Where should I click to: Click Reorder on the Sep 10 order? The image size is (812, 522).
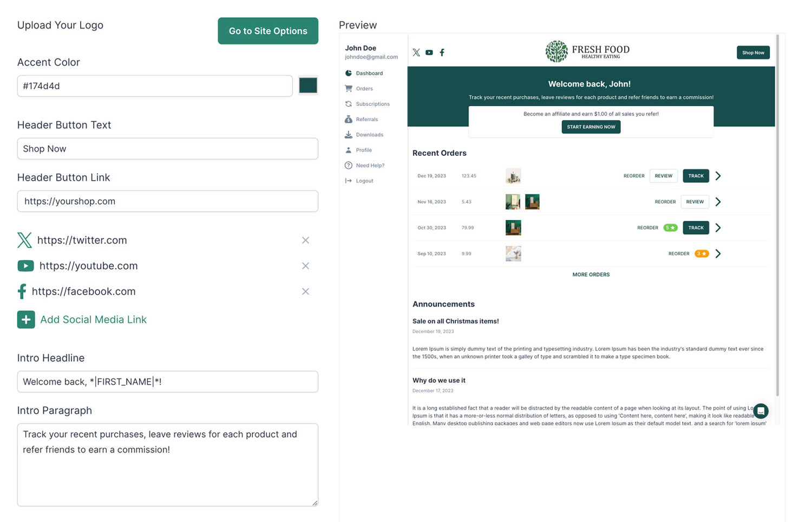(x=679, y=254)
